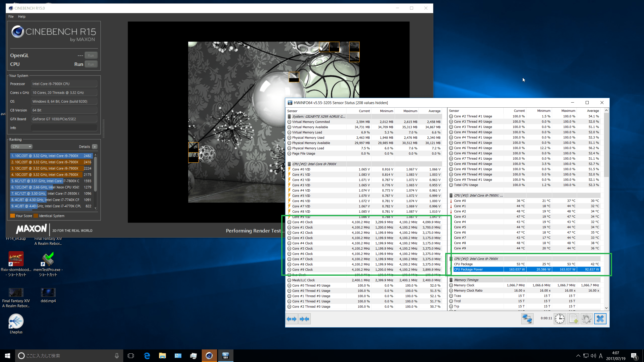This screenshot has width=644, height=362.
Task: Select the Total CPU Usage row
Action: [x=525, y=185]
